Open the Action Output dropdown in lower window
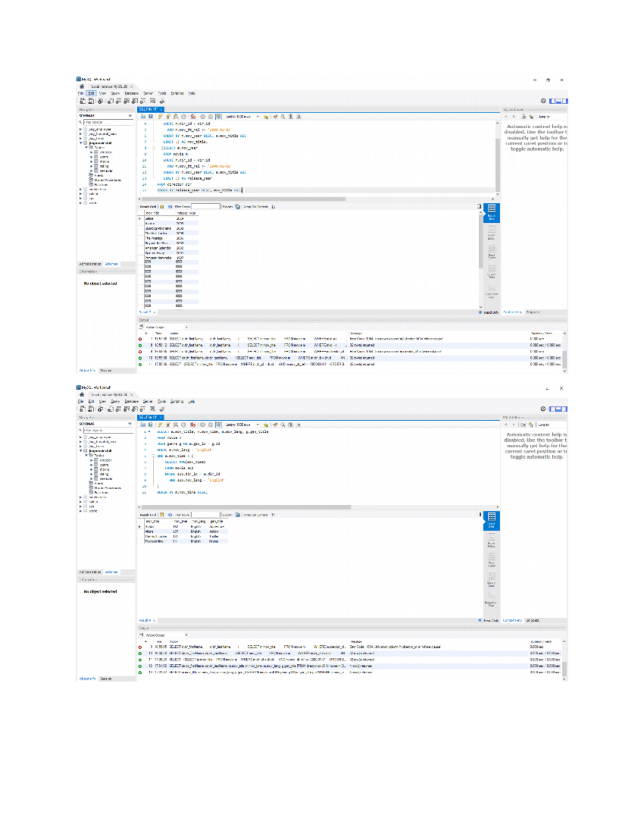 (x=186, y=635)
